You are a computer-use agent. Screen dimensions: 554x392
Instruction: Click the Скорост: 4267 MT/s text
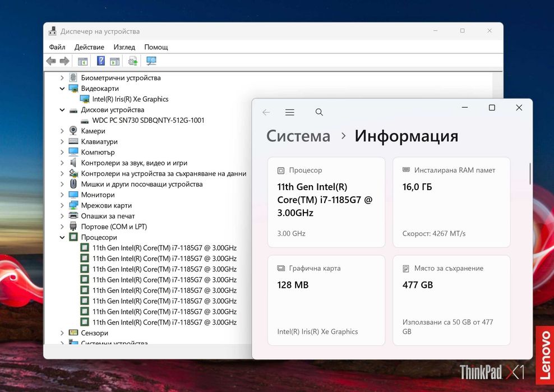click(x=434, y=233)
